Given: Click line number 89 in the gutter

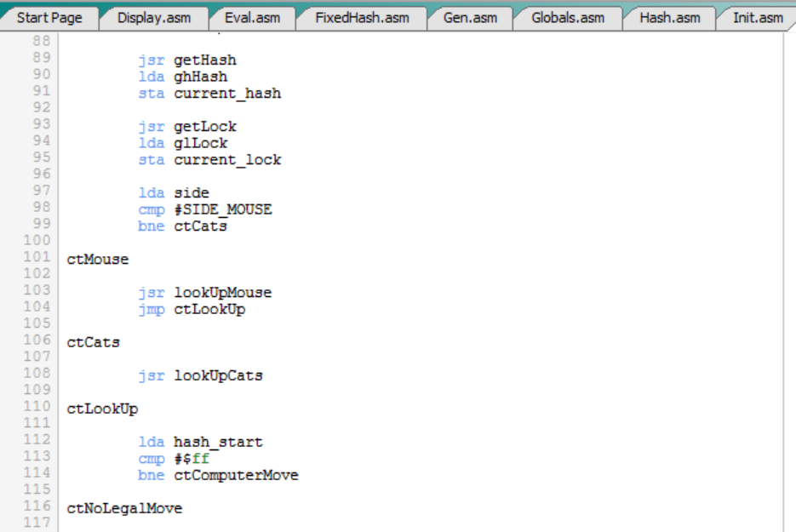Looking at the screenshot, I should 42,59.
